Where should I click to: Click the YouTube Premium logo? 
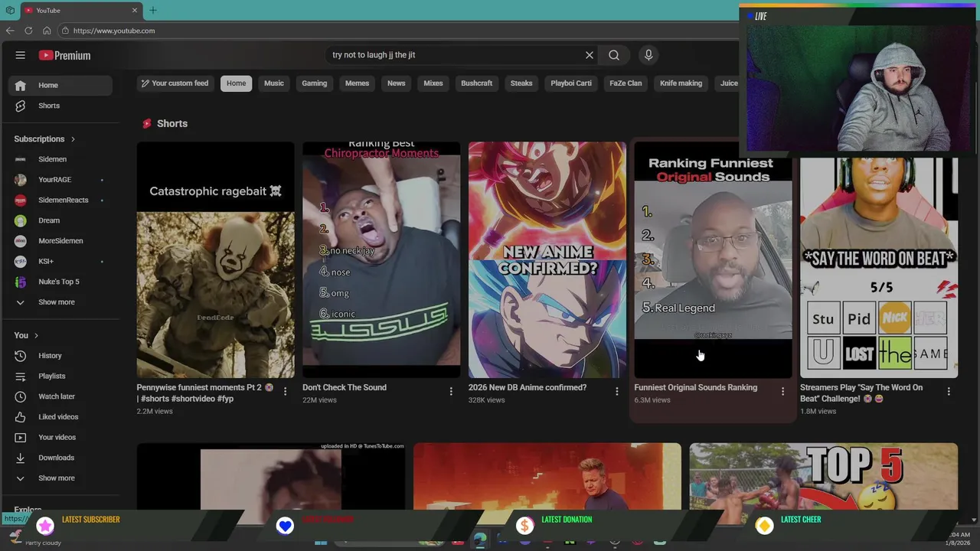tap(65, 55)
